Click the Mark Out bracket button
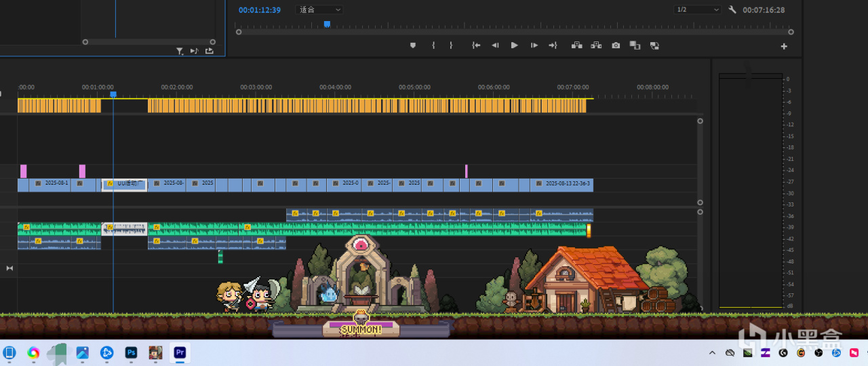Viewport: 868px width, 366px height. 451,45
